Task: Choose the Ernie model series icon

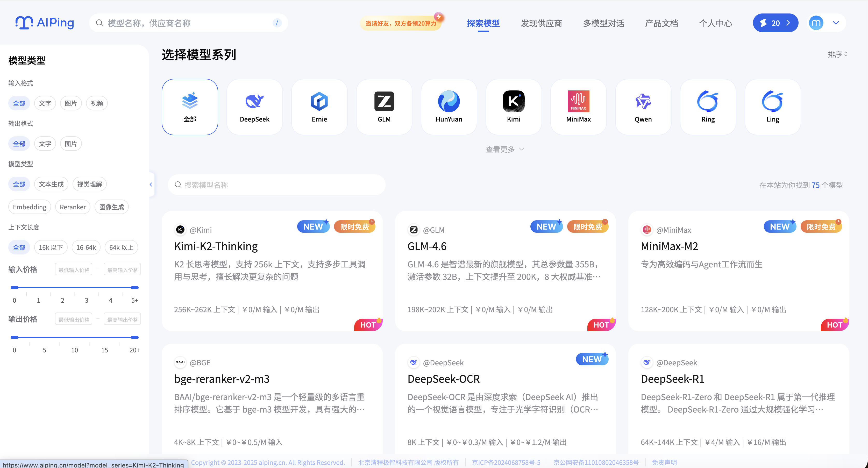Action: click(x=319, y=101)
